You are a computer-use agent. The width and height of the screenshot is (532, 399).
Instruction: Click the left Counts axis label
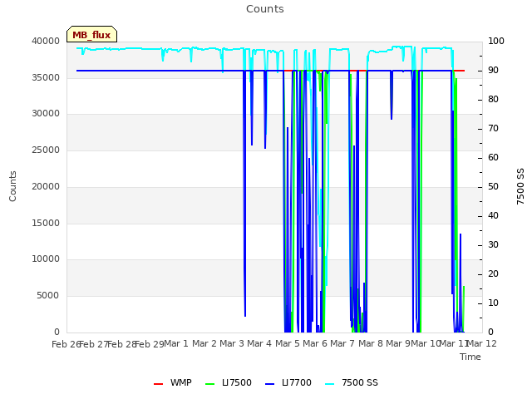click(x=12, y=186)
